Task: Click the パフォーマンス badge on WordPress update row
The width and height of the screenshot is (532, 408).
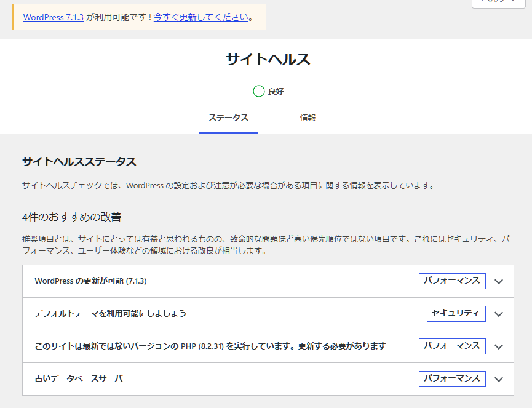Action: click(452, 281)
